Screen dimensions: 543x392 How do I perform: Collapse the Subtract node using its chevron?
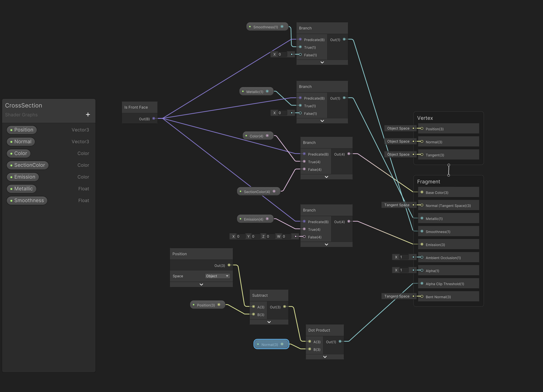coord(269,322)
